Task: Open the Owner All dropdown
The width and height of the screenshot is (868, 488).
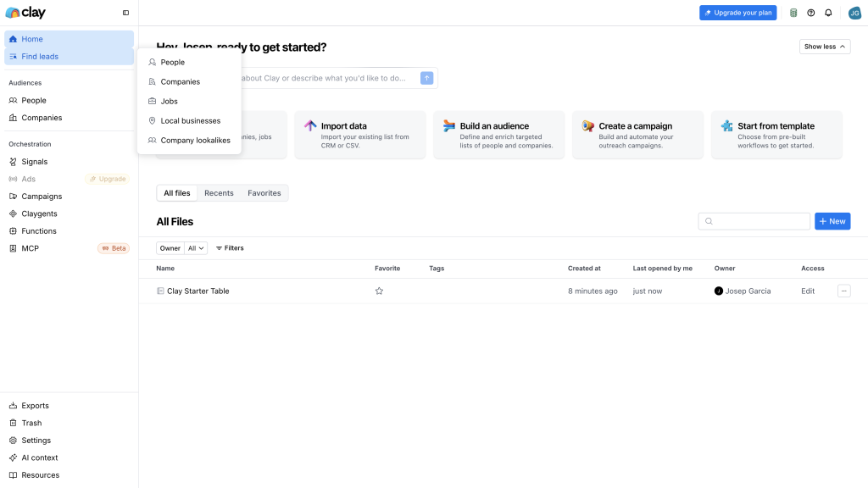Action: [196, 248]
